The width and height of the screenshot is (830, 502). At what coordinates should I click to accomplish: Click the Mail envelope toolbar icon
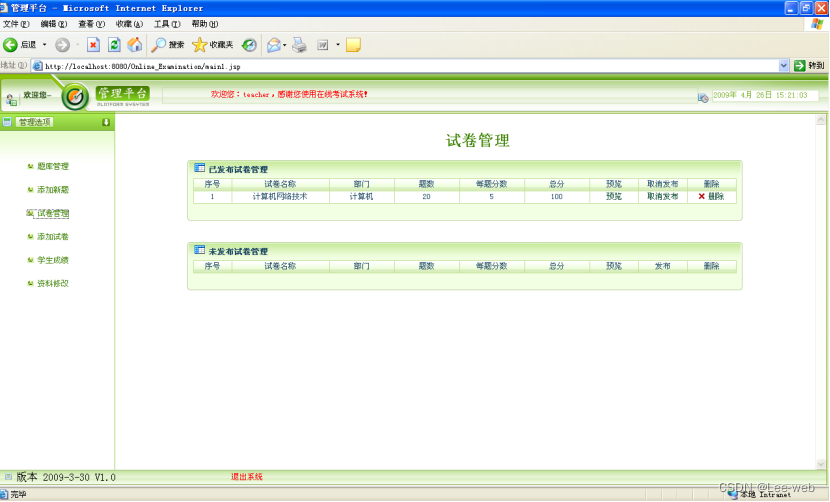click(x=274, y=45)
